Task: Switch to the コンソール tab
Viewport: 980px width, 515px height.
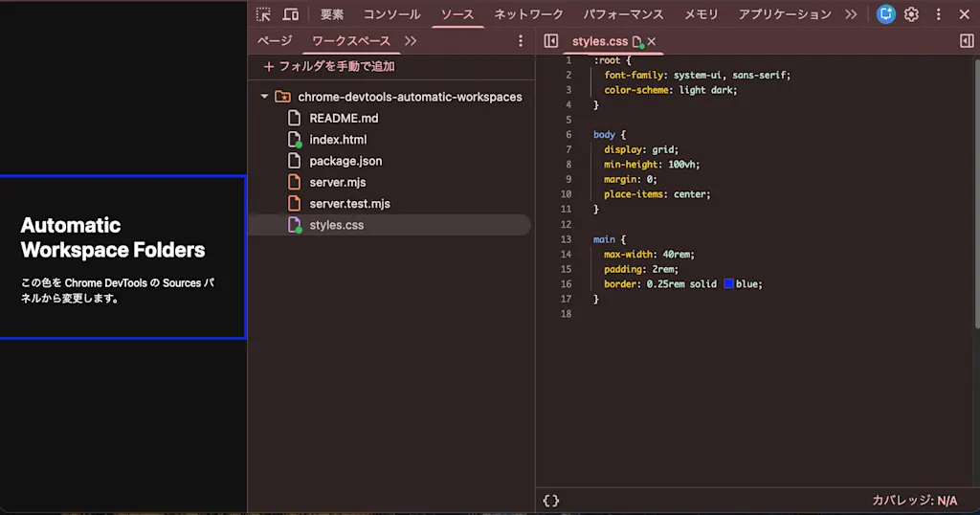Action: 391,14
